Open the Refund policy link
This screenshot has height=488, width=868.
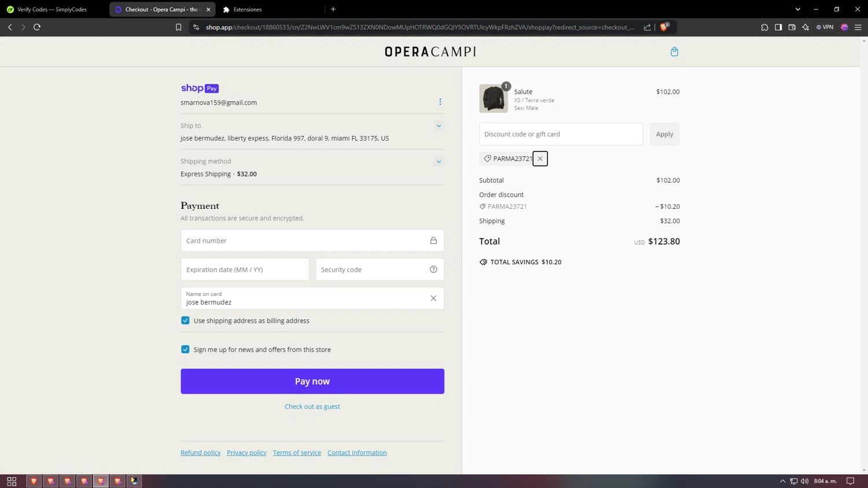(x=201, y=453)
